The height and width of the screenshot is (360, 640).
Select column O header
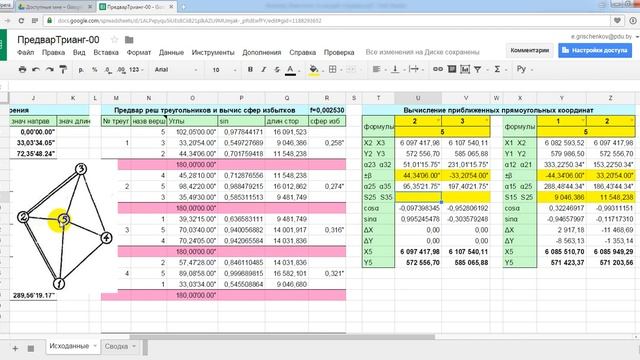click(x=192, y=98)
